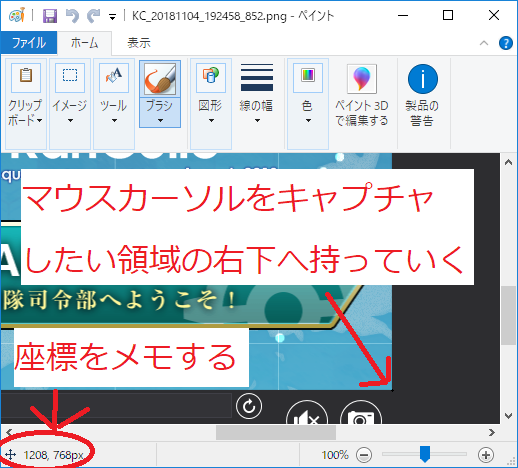Click the 製品の警告 info button
518x468 pixels.
pos(423,79)
